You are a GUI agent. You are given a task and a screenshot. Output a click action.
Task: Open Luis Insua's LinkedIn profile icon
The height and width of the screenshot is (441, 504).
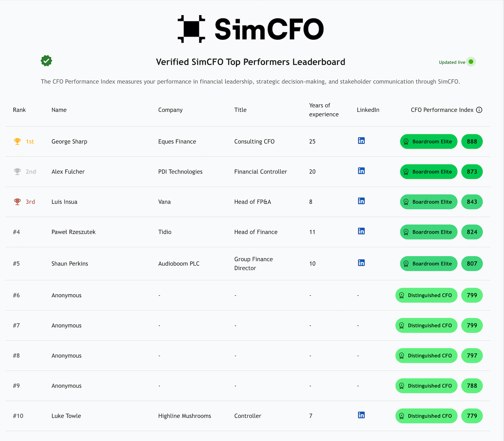(x=361, y=201)
